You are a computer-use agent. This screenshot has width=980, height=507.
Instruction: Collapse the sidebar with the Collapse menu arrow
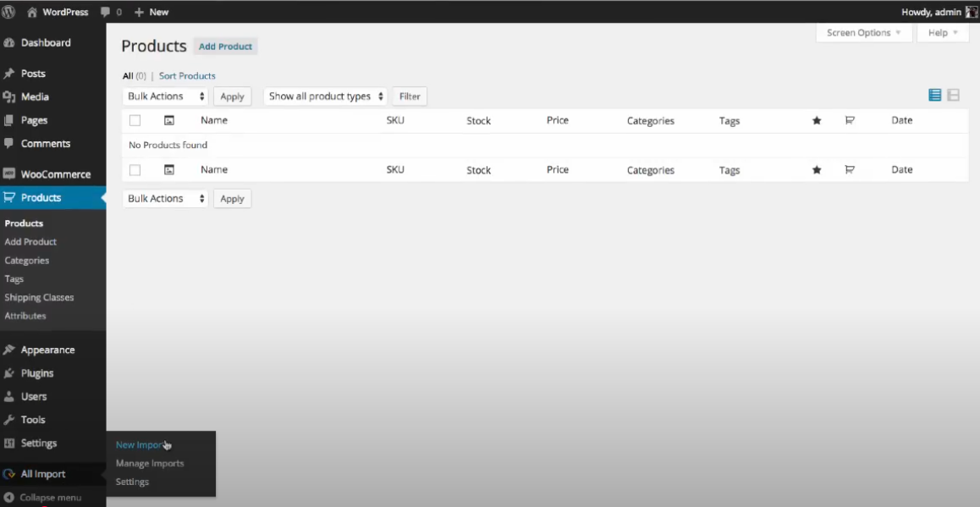(x=8, y=498)
